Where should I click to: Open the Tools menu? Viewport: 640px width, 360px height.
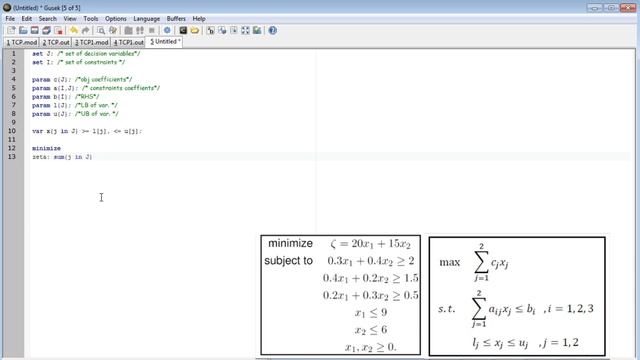click(x=91, y=19)
